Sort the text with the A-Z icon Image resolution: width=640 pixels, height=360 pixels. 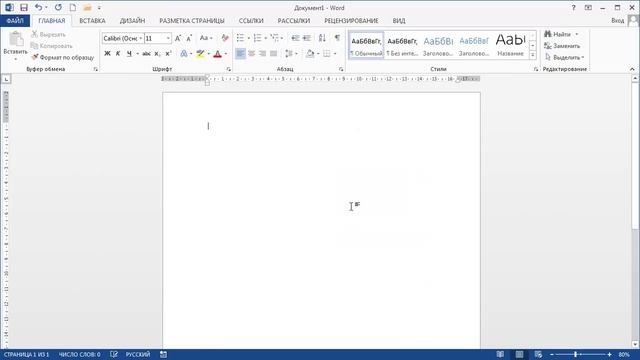pyautogui.click(x=322, y=38)
